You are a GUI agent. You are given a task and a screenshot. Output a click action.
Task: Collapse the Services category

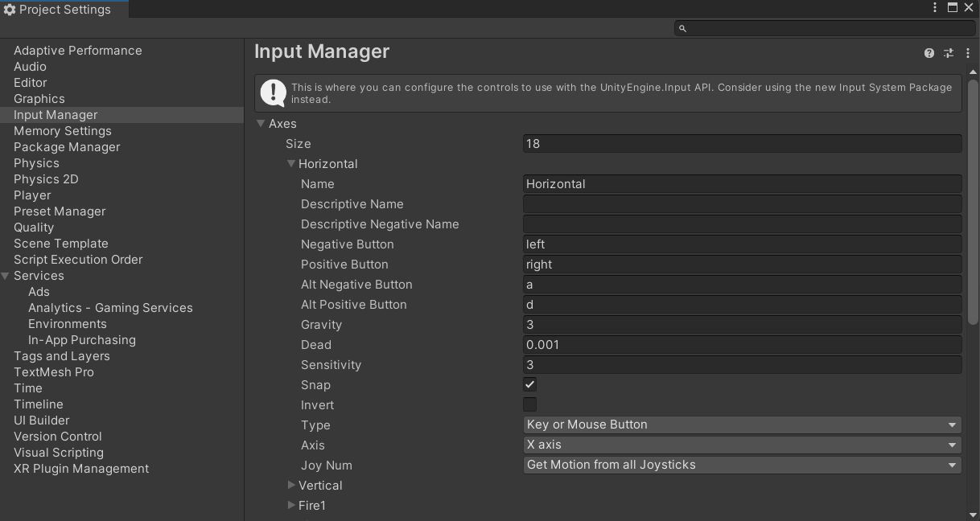tap(6, 276)
